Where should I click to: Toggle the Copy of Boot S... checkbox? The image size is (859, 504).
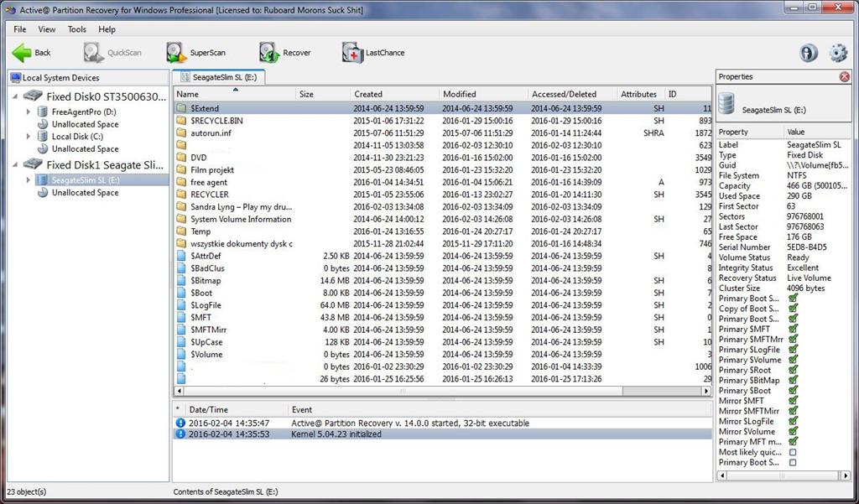point(793,309)
